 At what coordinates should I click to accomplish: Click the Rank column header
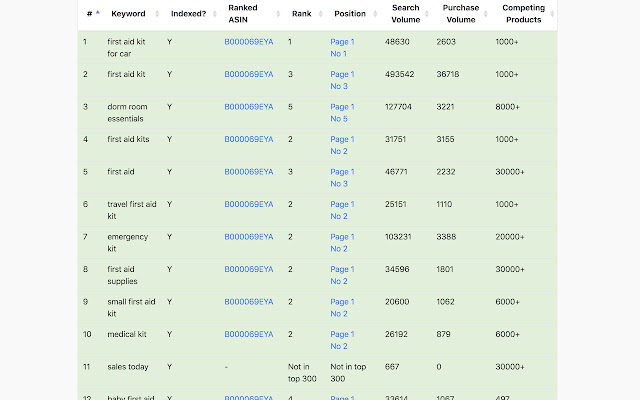[301, 14]
